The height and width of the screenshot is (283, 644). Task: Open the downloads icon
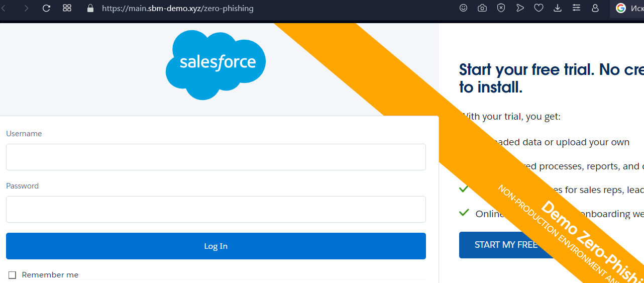pyautogui.click(x=558, y=8)
